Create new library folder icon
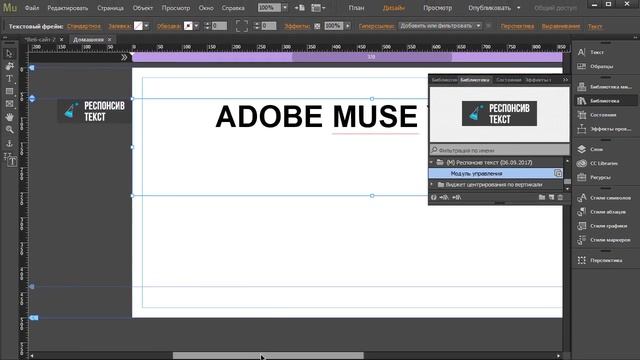This screenshot has width=640, height=360. (x=542, y=198)
